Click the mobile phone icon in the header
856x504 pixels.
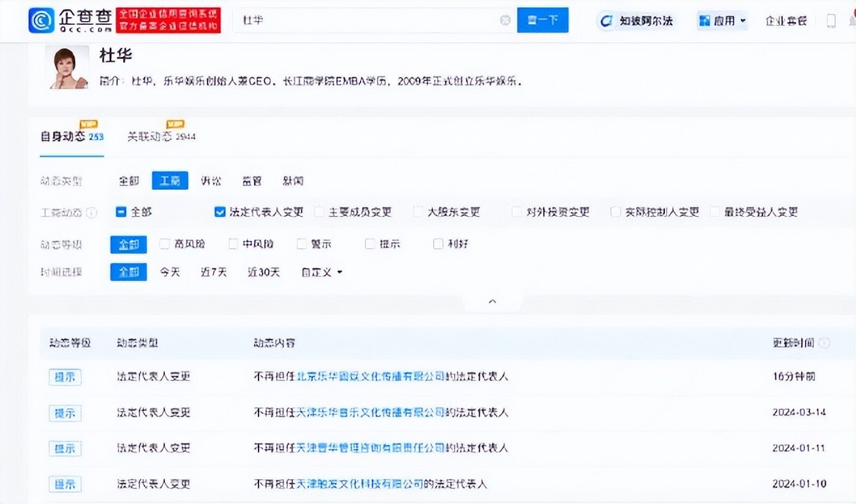pos(831,21)
